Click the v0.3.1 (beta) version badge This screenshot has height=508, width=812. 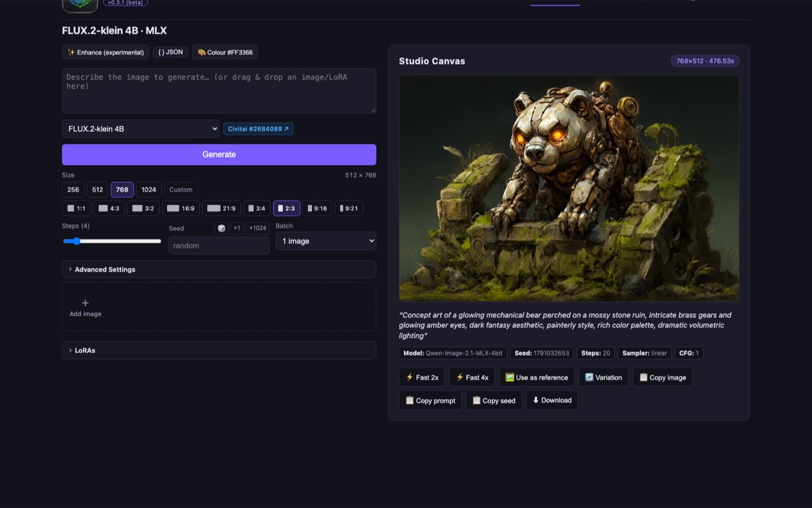[126, 3]
